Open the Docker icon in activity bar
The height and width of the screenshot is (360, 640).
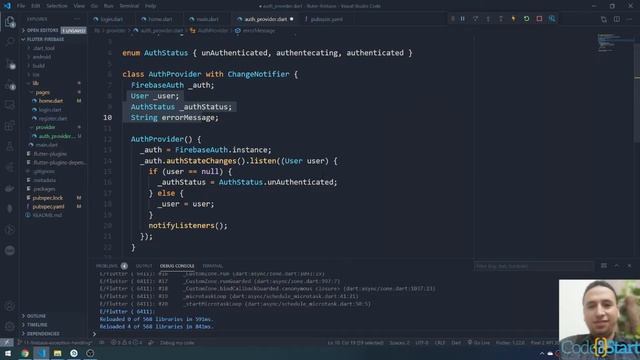tap(10, 188)
